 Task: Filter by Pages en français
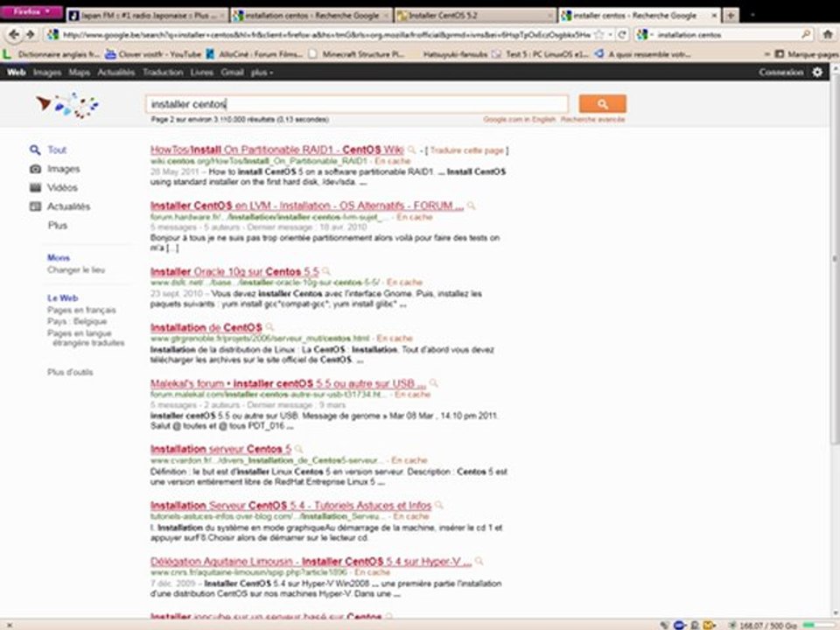(x=81, y=310)
